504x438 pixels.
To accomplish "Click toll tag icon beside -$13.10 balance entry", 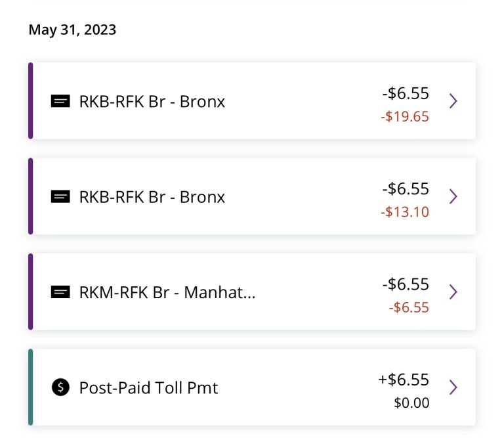I will tap(60, 196).
